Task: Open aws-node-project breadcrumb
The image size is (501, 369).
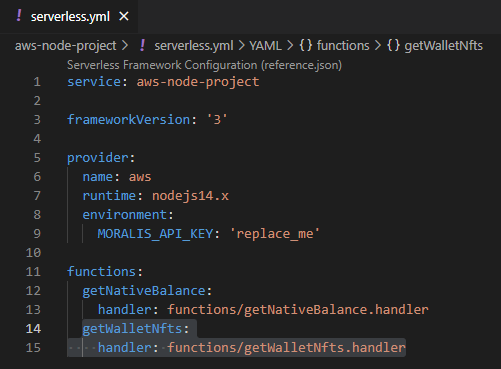Action: (65, 46)
